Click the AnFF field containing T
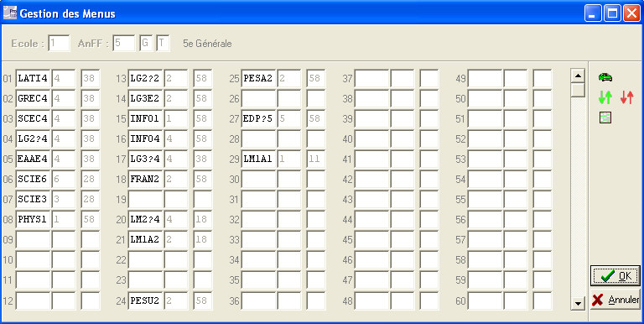This screenshot has width=644, height=324. click(163, 44)
